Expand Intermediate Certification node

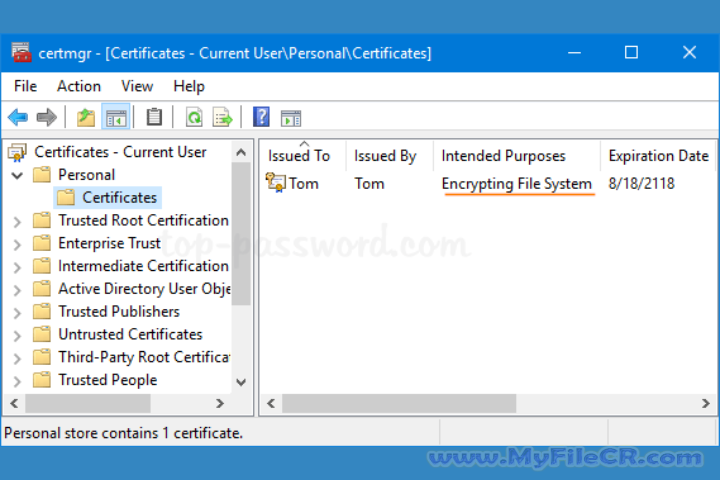tap(17, 267)
